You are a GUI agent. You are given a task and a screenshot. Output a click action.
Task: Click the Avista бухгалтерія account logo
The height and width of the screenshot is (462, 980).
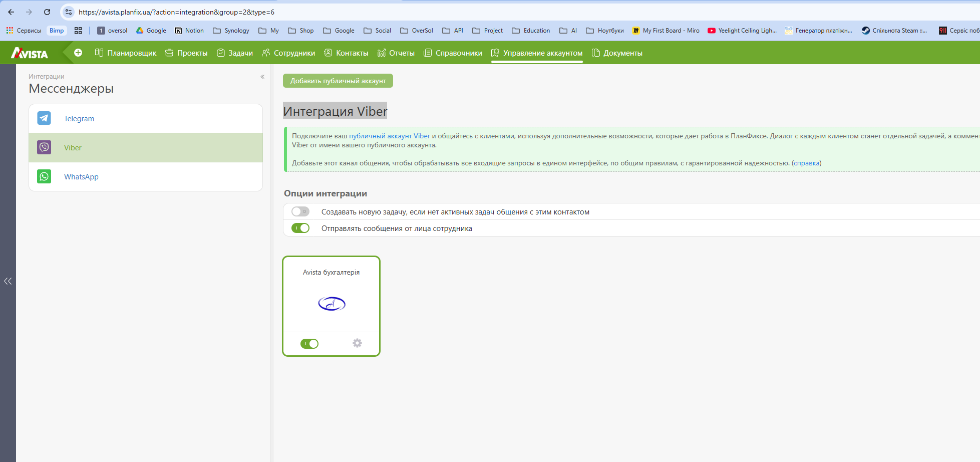[x=332, y=304]
